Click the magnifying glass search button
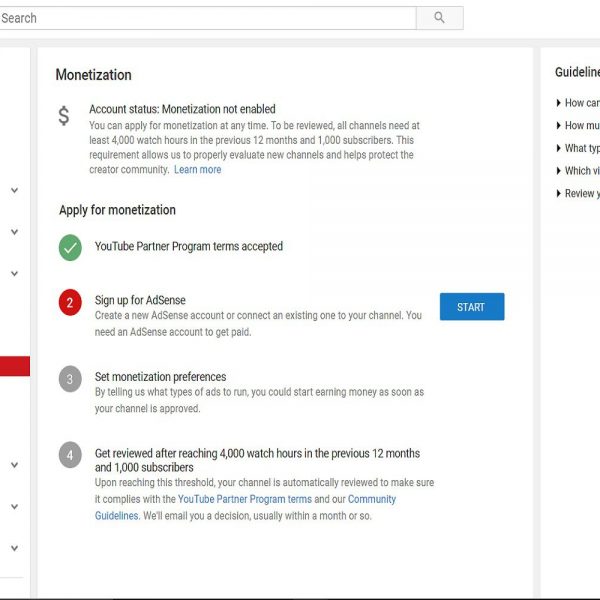600x600 pixels. pyautogui.click(x=439, y=18)
